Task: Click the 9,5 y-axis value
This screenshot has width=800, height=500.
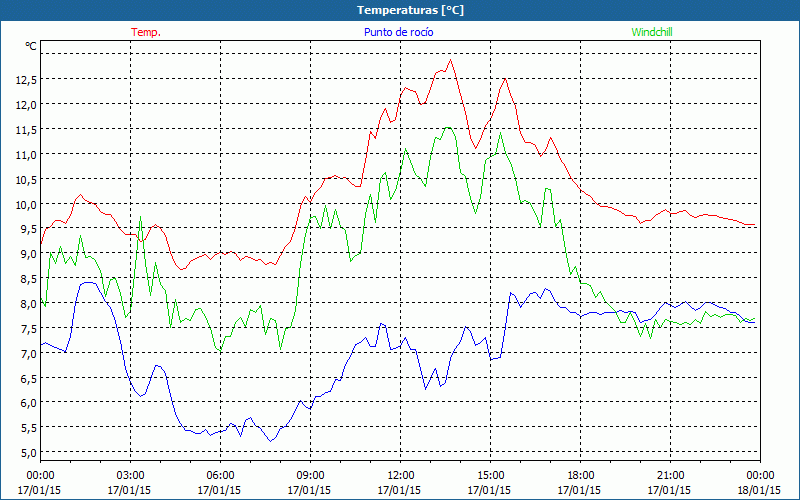Action: coord(28,229)
